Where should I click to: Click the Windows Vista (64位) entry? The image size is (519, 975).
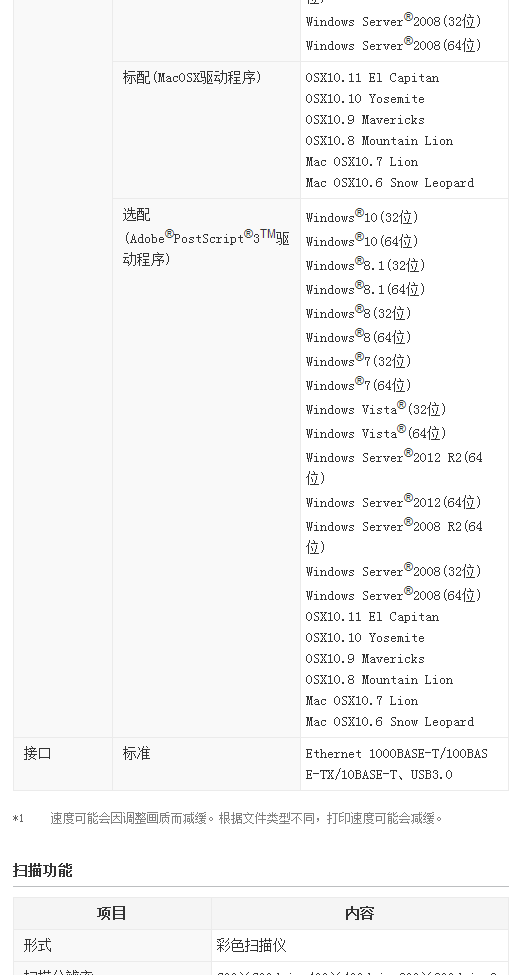click(376, 432)
